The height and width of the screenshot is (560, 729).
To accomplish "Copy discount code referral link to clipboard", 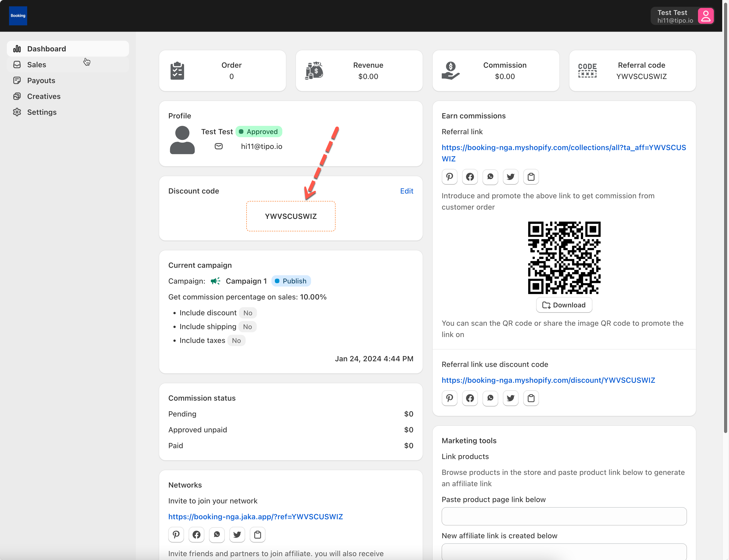I will pyautogui.click(x=531, y=398).
